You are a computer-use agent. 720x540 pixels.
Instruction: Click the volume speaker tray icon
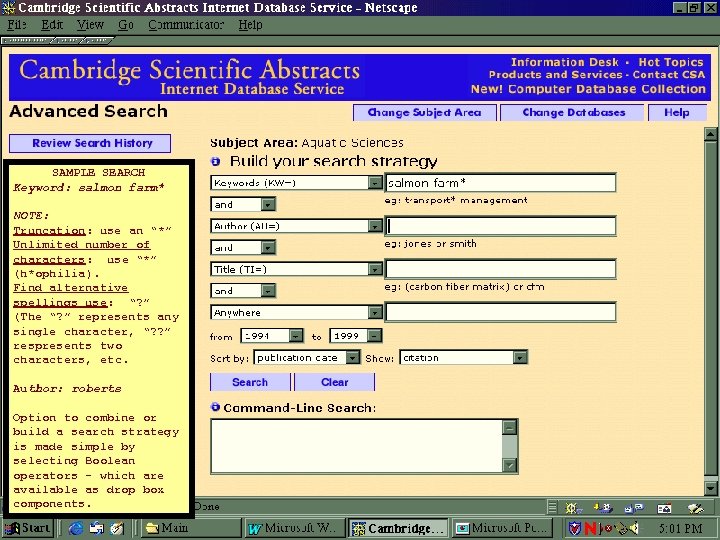(633, 529)
